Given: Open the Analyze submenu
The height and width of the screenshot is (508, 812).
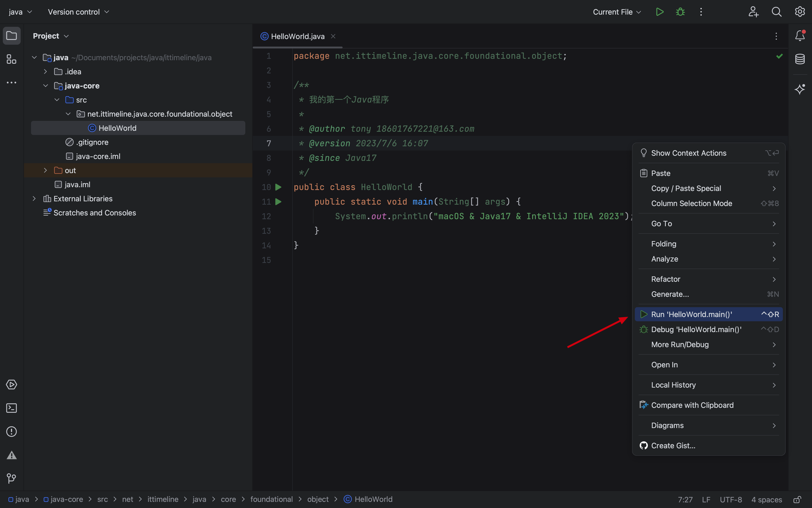Looking at the screenshot, I should point(709,259).
